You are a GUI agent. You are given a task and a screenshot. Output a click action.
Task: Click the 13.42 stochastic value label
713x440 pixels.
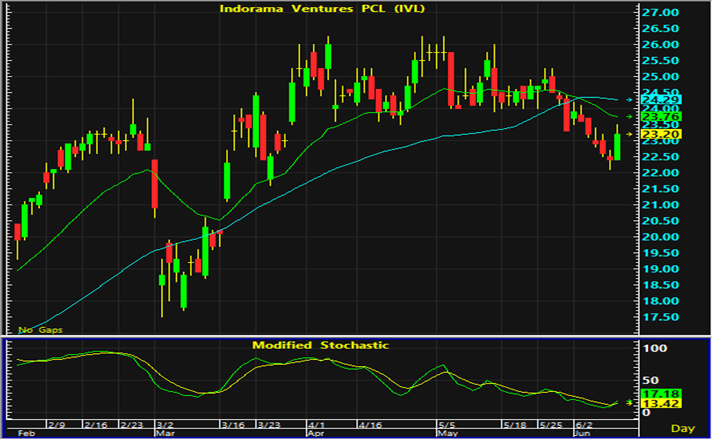(x=661, y=404)
